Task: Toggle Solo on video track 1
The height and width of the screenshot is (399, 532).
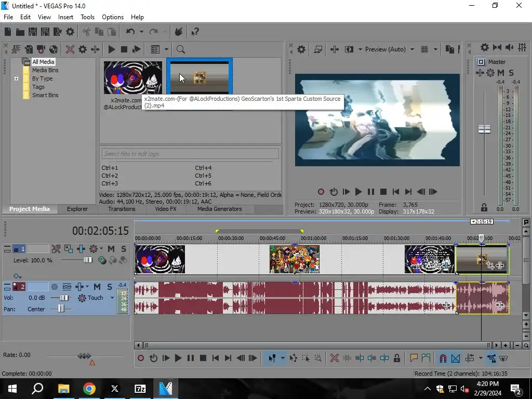Action: click(124, 249)
